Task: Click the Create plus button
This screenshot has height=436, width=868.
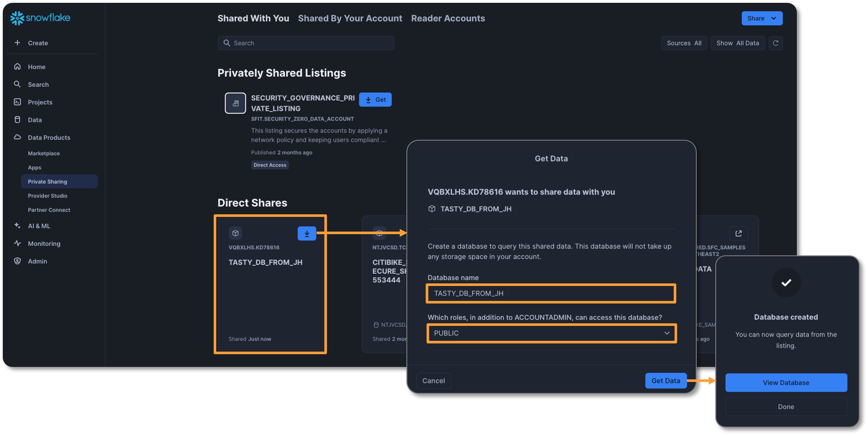Action: [x=18, y=43]
